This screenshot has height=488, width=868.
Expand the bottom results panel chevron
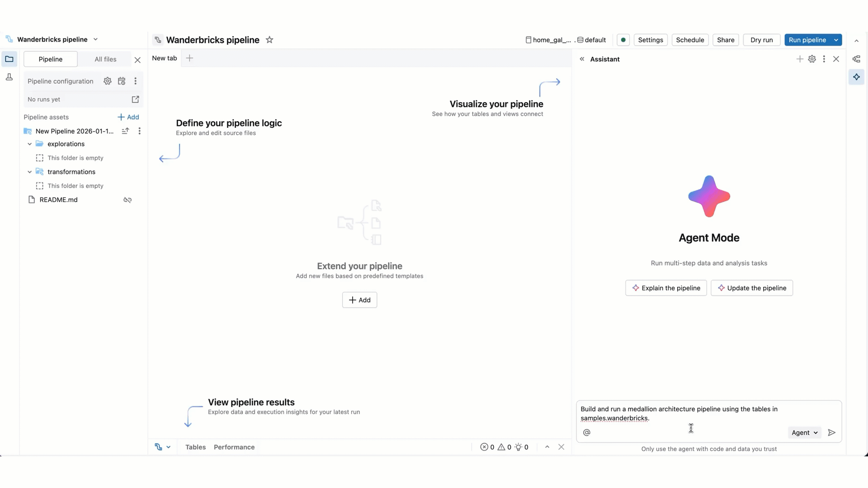pyautogui.click(x=547, y=447)
